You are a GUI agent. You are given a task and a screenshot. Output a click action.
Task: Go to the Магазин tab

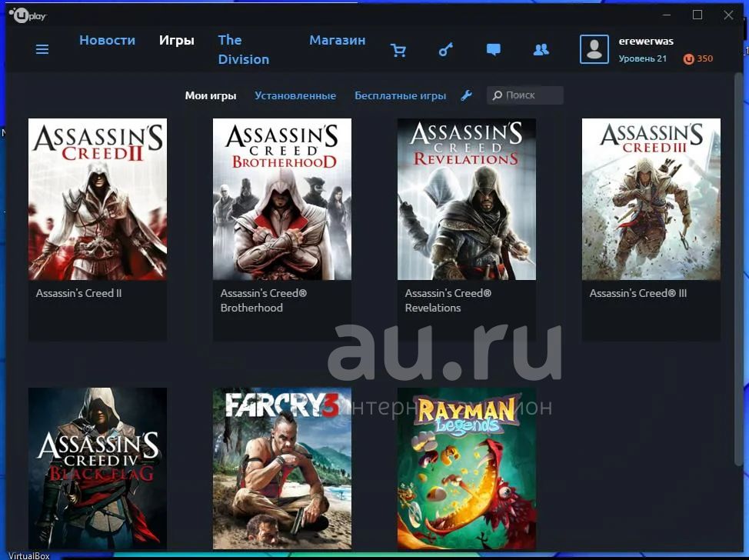point(338,40)
